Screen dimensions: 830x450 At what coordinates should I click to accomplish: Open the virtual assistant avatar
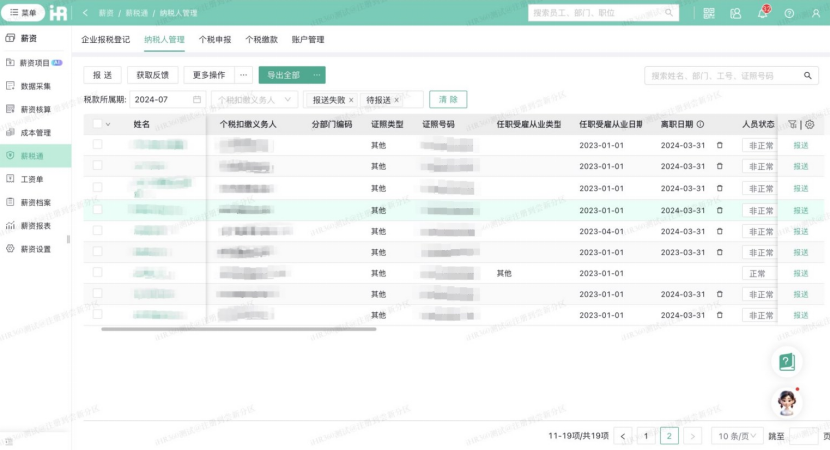pos(786,401)
